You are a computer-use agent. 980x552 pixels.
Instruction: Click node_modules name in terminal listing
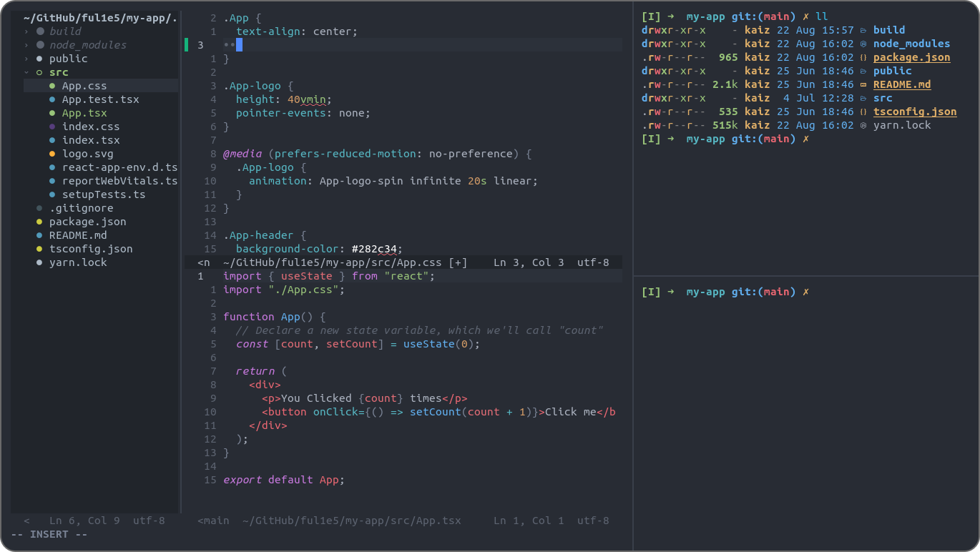pos(911,44)
